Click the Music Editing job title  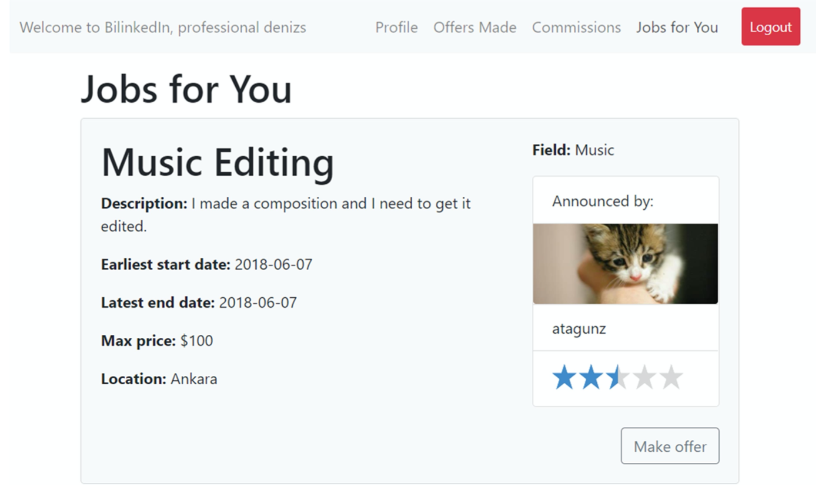218,162
